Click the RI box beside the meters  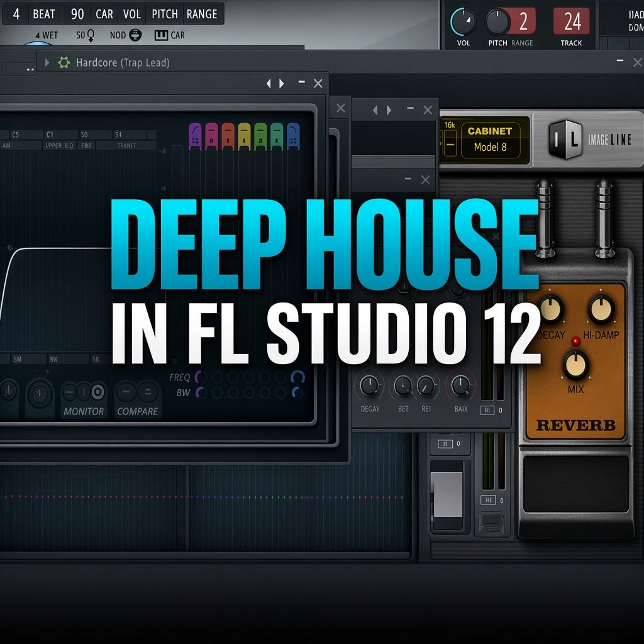pyautogui.click(x=487, y=410)
